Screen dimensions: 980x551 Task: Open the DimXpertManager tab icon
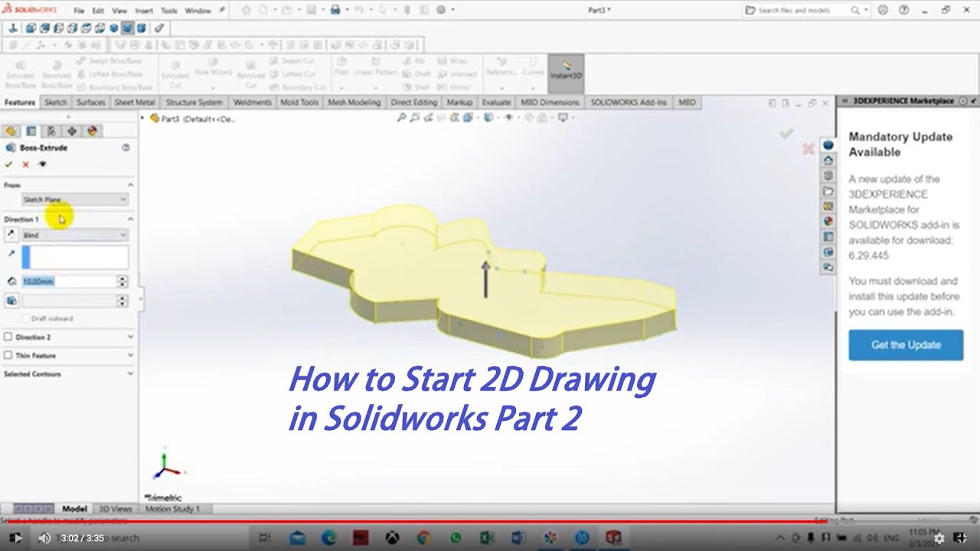72,131
